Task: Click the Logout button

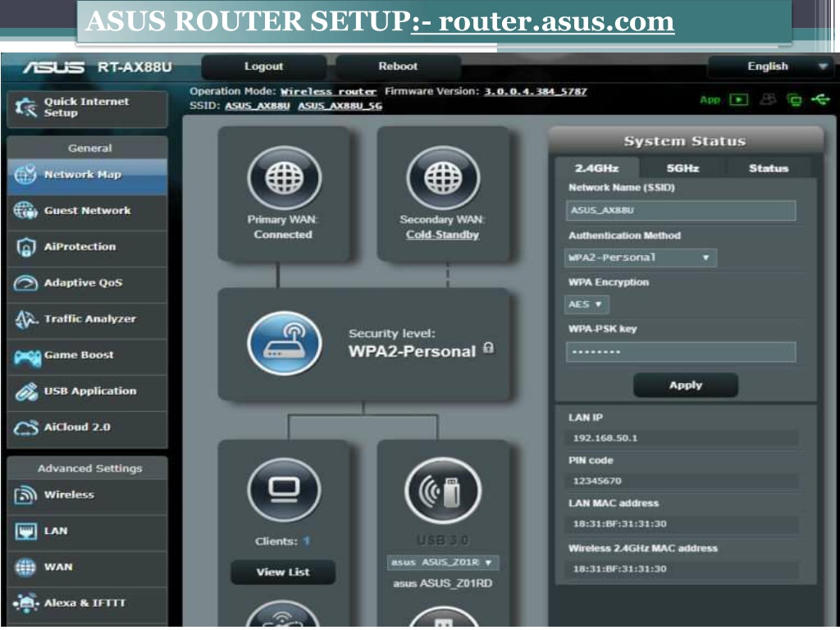Action: point(263,66)
